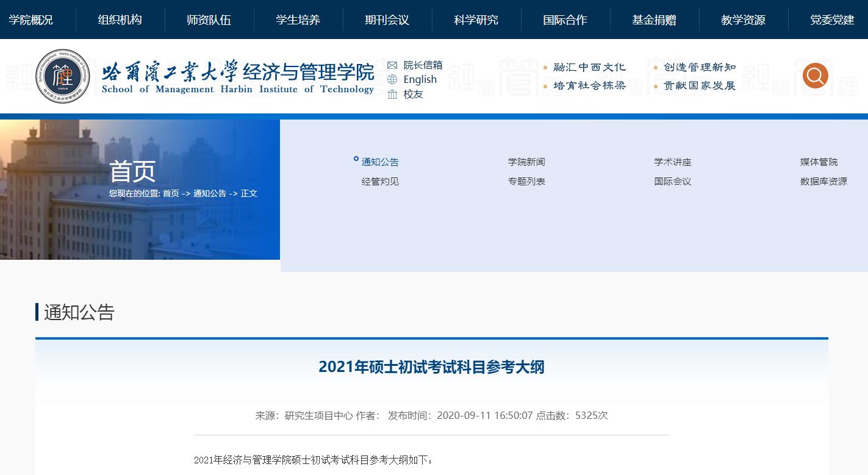Screen dimensions: 868x475
Task: Click 首页 in the breadcrumb trail
Action: click(x=171, y=193)
